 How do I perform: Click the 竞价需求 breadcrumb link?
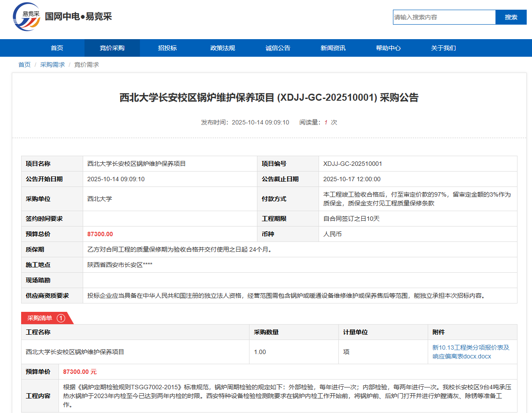(x=86, y=65)
